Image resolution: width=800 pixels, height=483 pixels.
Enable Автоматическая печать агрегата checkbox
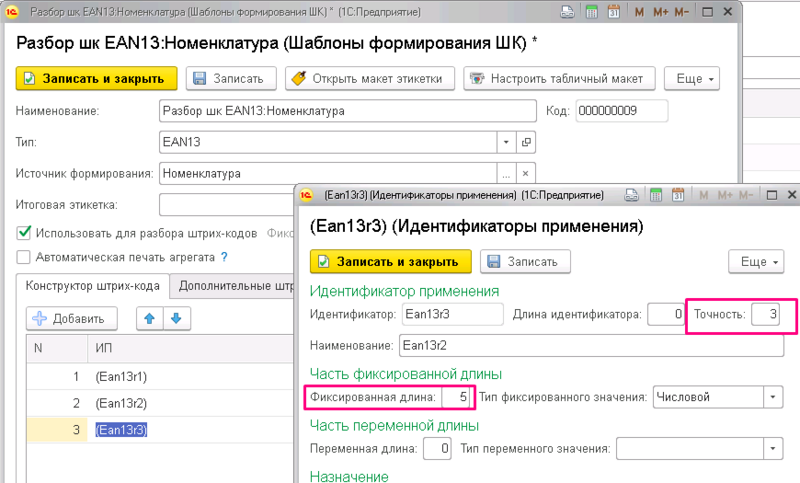[23, 257]
